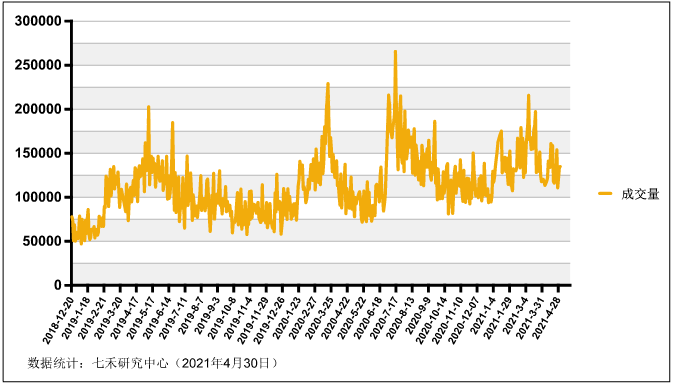Click the orange legend line swatch
The width and height of the screenshot is (673, 385).
click(x=605, y=194)
